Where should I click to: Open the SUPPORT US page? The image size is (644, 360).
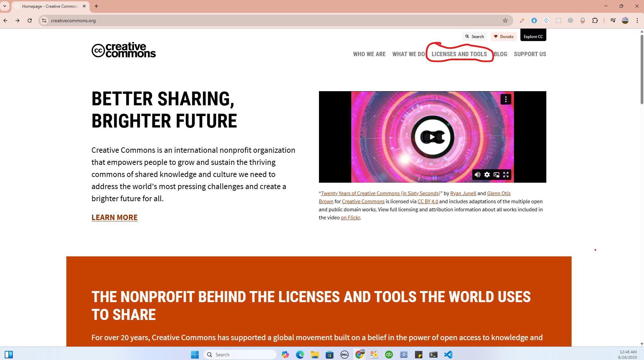tap(530, 54)
